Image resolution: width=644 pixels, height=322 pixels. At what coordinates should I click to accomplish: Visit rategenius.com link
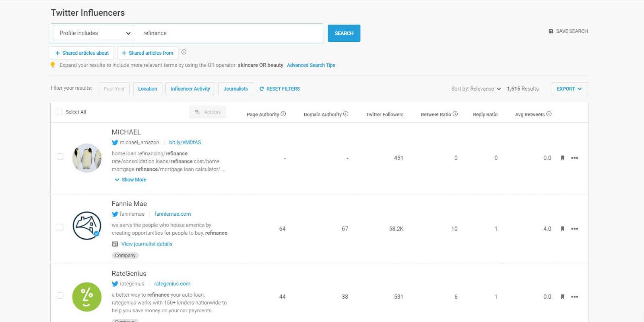[172, 283]
